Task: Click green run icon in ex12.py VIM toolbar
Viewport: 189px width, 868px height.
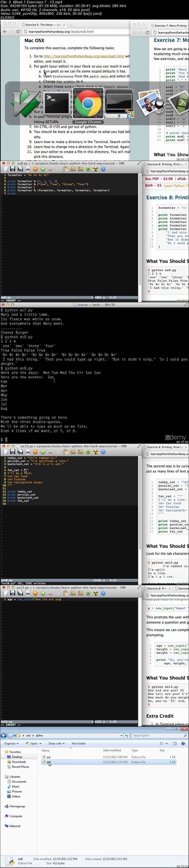Action: point(88,593)
